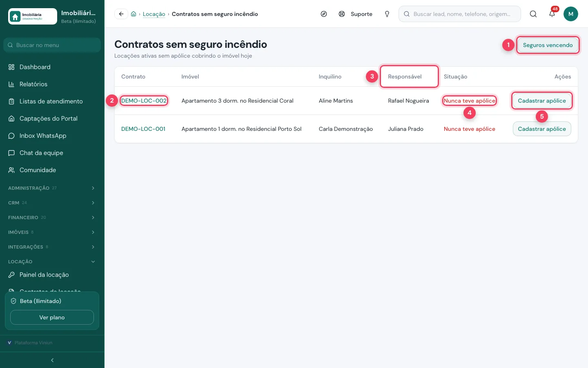
Task: Open the compass tour icon
Action: pos(324,14)
